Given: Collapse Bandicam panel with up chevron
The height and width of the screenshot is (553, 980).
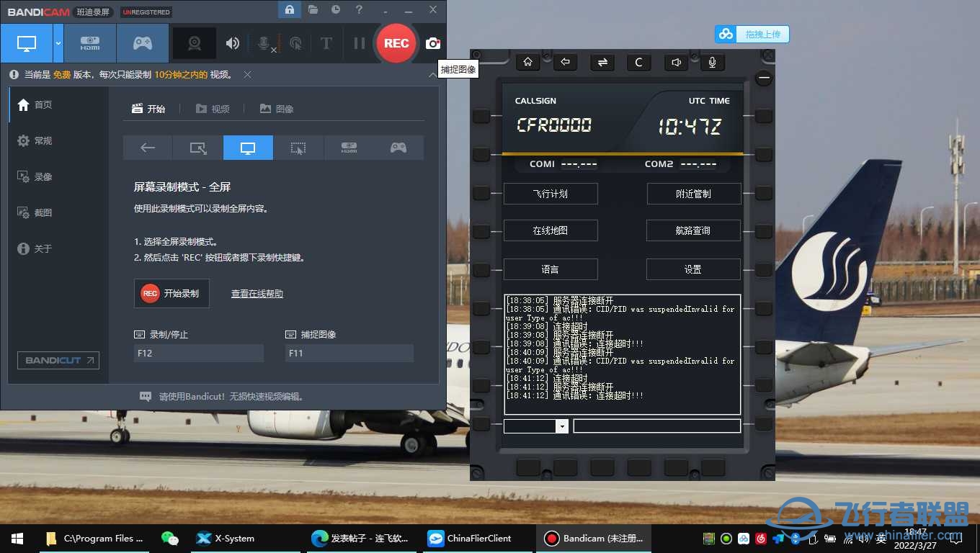Looking at the screenshot, I should pos(432,75).
